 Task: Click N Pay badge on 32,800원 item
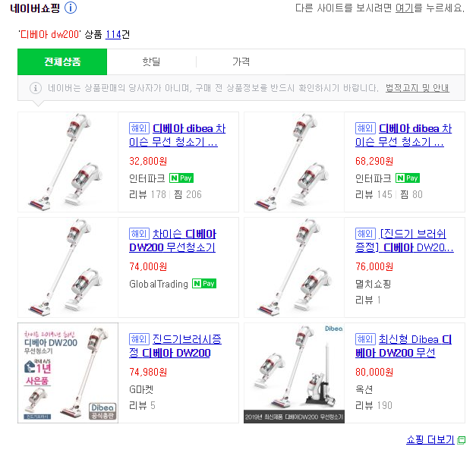tap(181, 178)
